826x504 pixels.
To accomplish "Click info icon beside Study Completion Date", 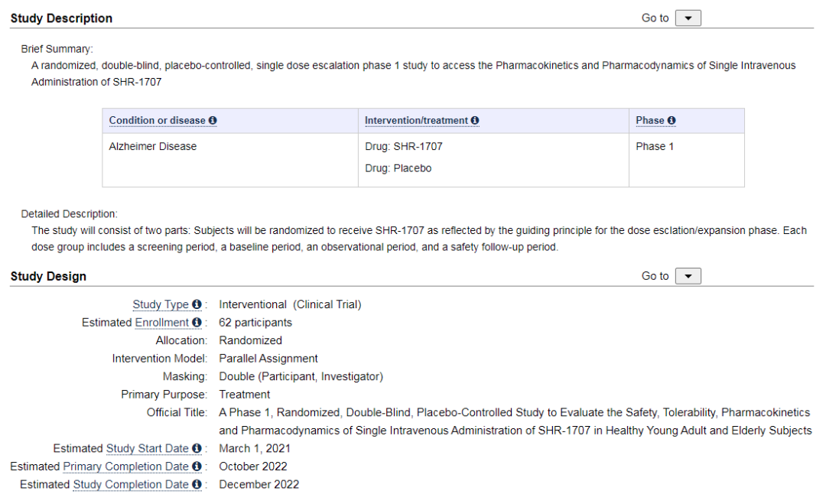I will [197, 485].
